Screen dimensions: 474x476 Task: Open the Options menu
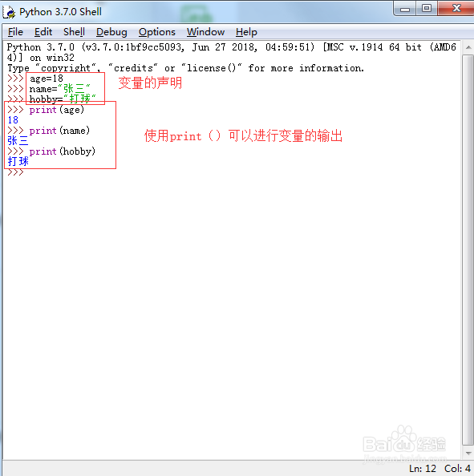157,32
